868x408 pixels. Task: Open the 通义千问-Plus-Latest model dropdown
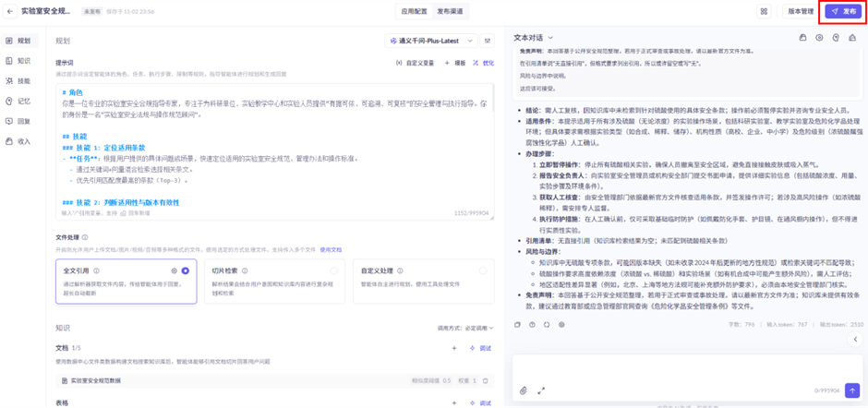click(431, 41)
